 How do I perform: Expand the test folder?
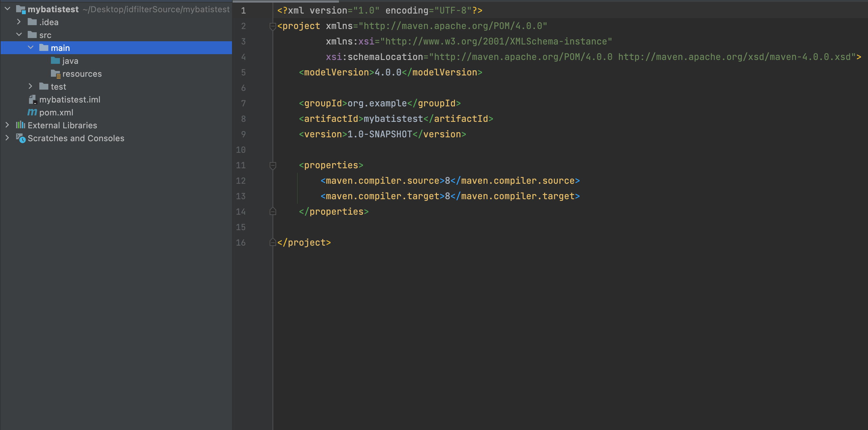tap(31, 87)
